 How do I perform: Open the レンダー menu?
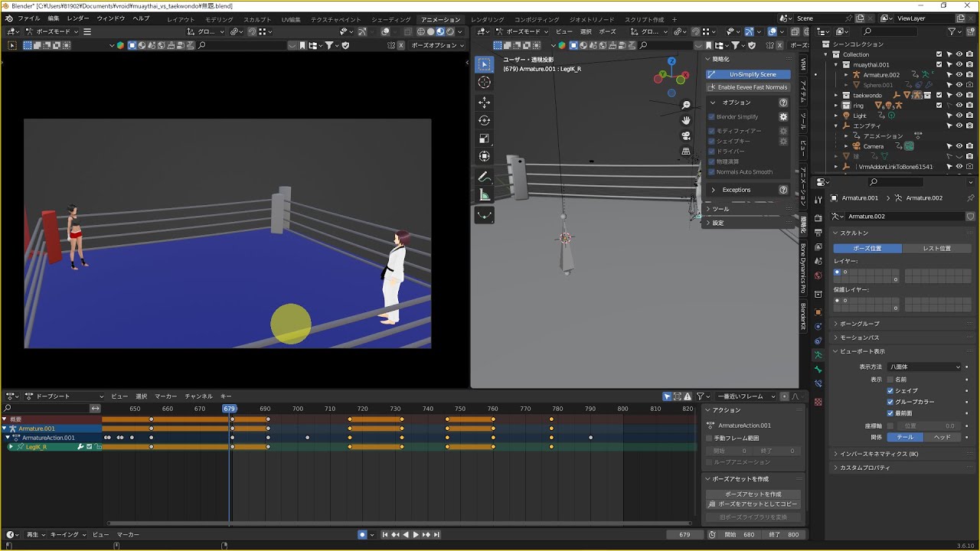[78, 18]
